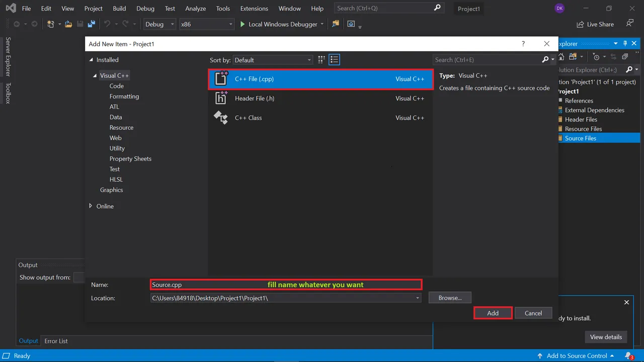644x362 pixels.
Task: Click the Name field containing Source.cpp
Action: tap(286, 285)
